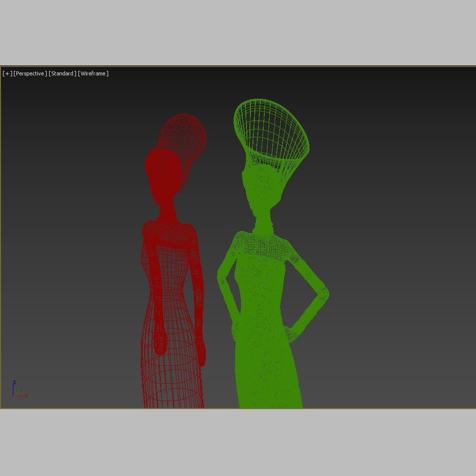Open the [+] viewport general menu

click(7, 73)
